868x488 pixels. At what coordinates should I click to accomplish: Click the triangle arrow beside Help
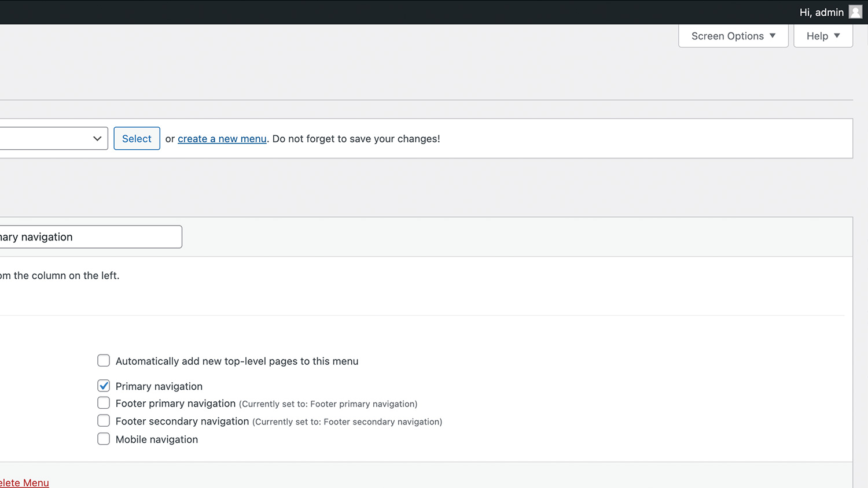click(x=837, y=36)
